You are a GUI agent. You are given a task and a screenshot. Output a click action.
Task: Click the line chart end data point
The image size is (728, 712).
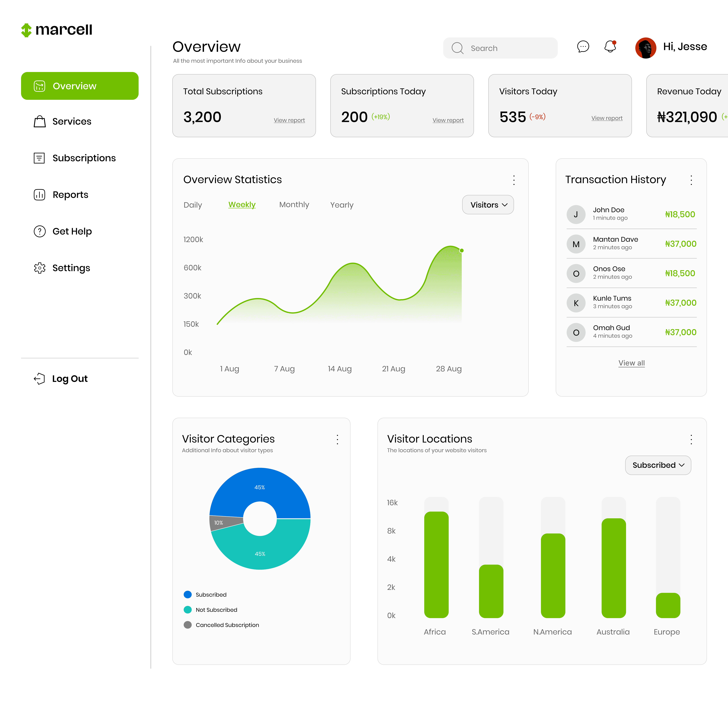[x=462, y=251]
